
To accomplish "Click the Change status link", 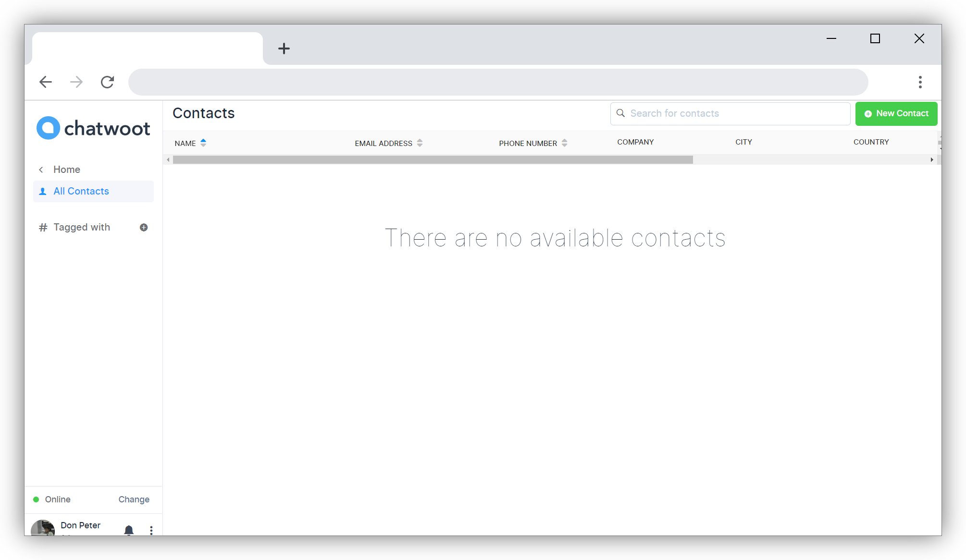I will coord(134,499).
